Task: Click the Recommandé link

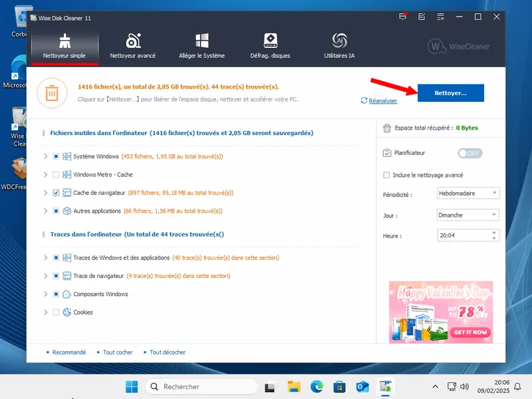Action: tap(69, 352)
